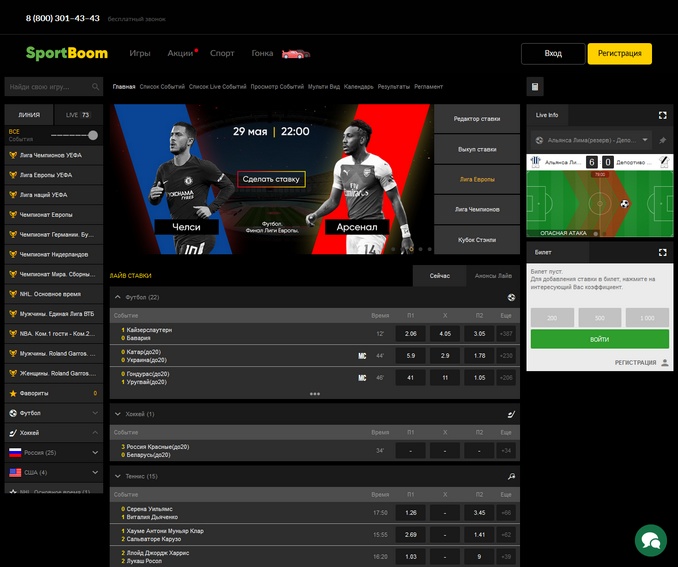Open the Акции menu
Image resolution: width=678 pixels, height=567 pixels.
coord(180,53)
